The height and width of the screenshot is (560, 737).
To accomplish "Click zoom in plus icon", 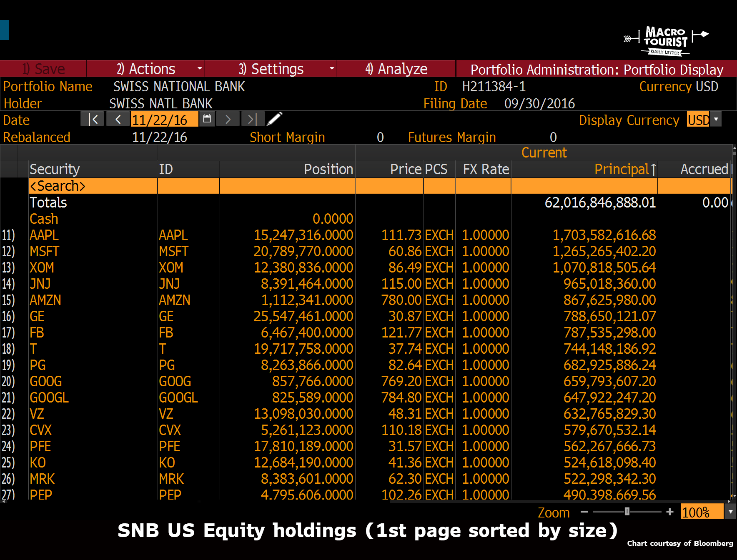I will (670, 512).
